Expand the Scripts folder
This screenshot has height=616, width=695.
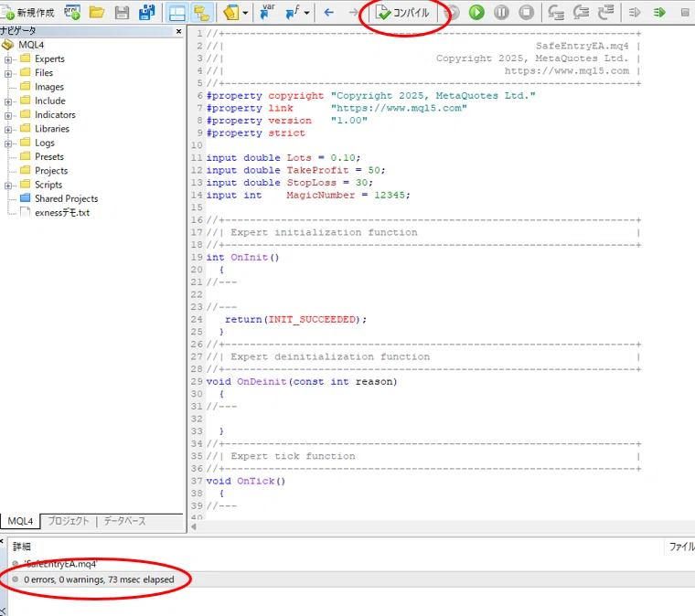pyautogui.click(x=8, y=186)
